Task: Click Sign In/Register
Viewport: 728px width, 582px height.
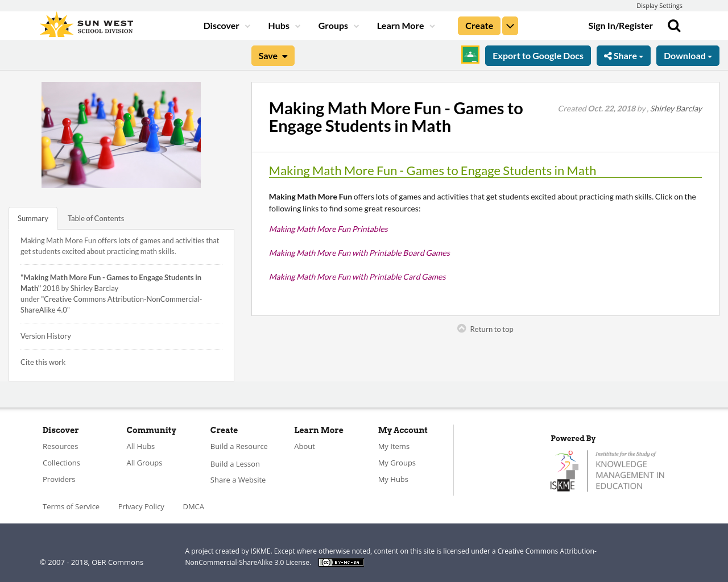Action: 621,25
